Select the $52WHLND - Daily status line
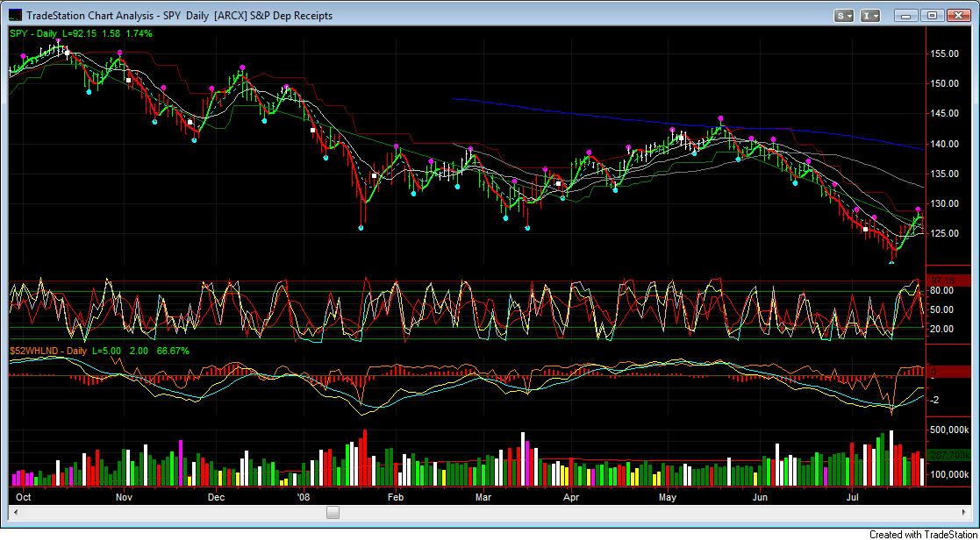Viewport: 980px width, 540px height. pyautogui.click(x=99, y=352)
